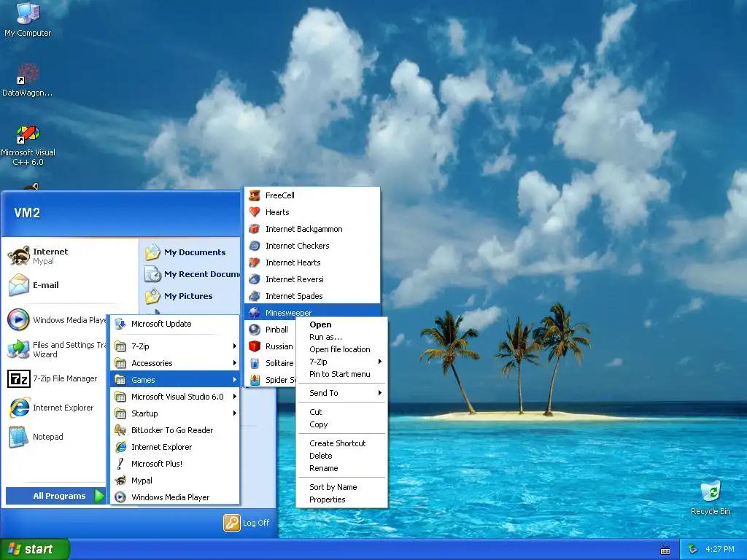Screen dimensions: 747x560
Task: Click the Solitaire card icon
Action: click(x=255, y=363)
